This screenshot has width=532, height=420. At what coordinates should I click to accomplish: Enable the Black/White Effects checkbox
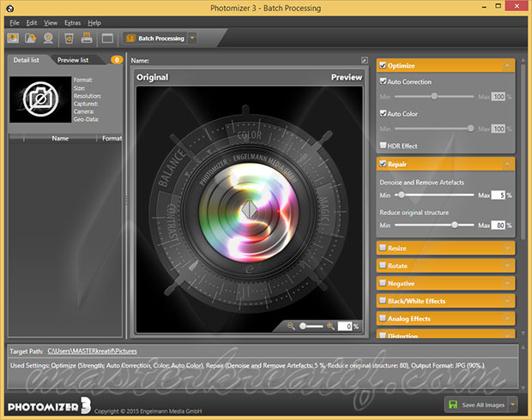point(383,301)
